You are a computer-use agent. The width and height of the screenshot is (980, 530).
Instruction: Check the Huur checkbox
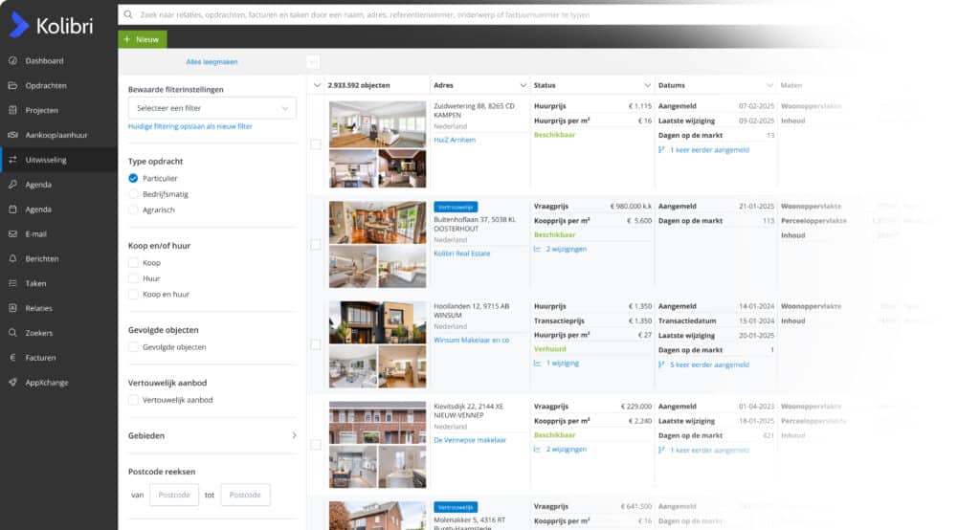(x=133, y=278)
